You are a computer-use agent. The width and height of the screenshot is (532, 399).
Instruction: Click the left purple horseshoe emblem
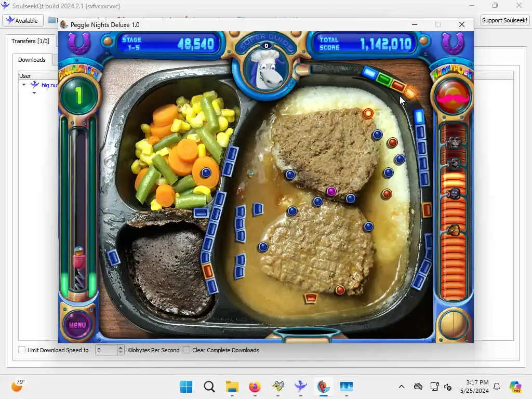pos(79,43)
